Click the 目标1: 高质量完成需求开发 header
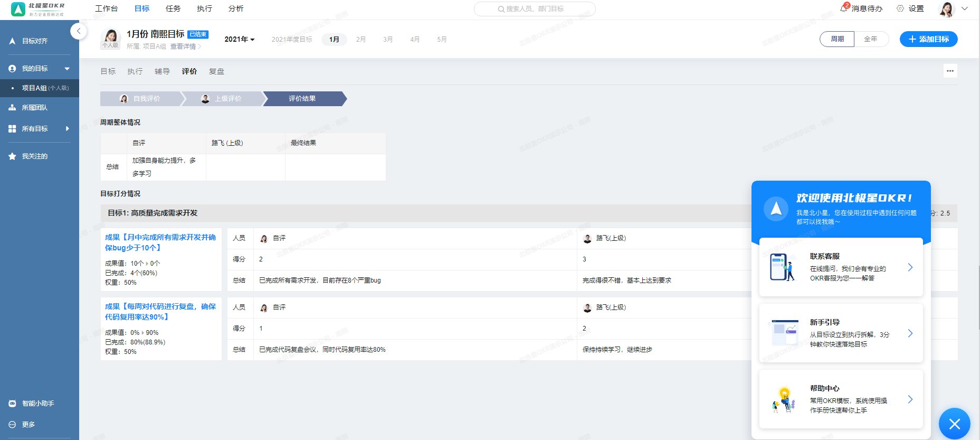This screenshot has height=440, width=980. pos(153,213)
